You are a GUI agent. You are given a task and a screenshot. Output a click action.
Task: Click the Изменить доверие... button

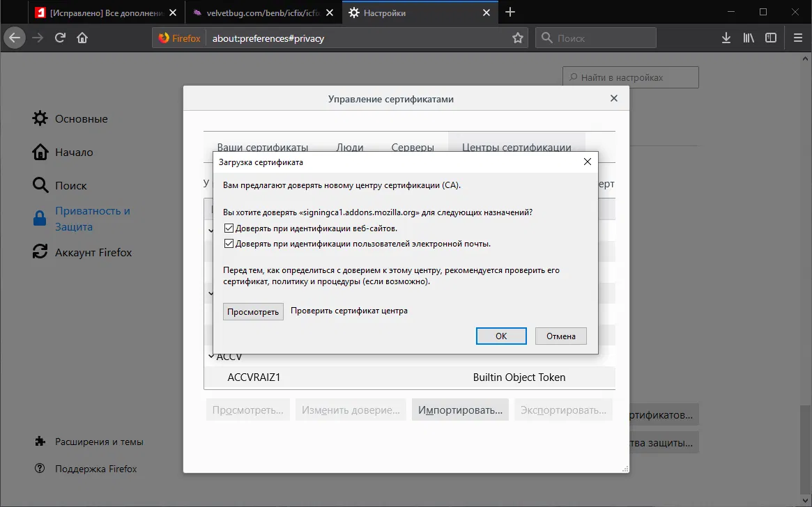[351, 409]
